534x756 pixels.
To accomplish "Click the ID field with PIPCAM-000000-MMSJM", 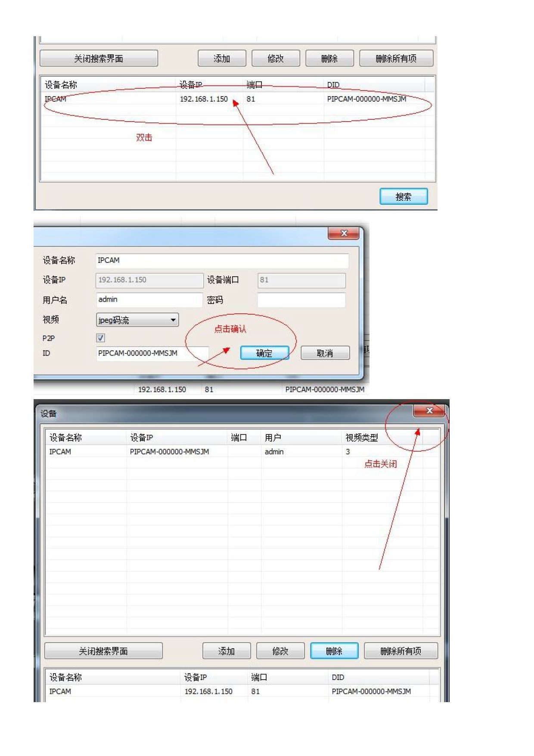I will pyautogui.click(x=152, y=353).
